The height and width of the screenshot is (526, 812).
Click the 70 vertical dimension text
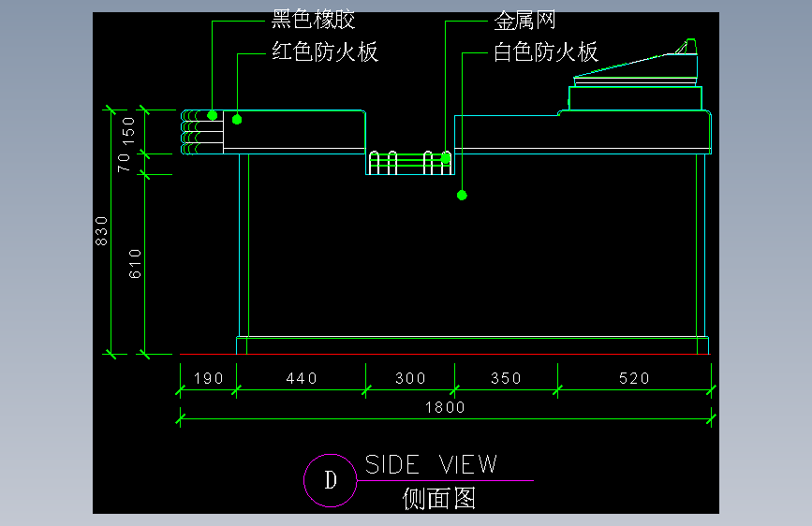(124, 163)
